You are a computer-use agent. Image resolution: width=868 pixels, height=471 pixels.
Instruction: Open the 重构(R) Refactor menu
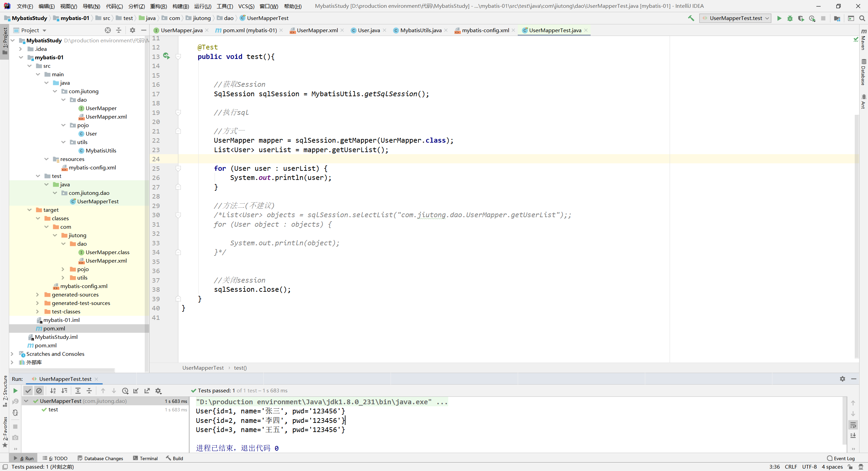coord(158,6)
